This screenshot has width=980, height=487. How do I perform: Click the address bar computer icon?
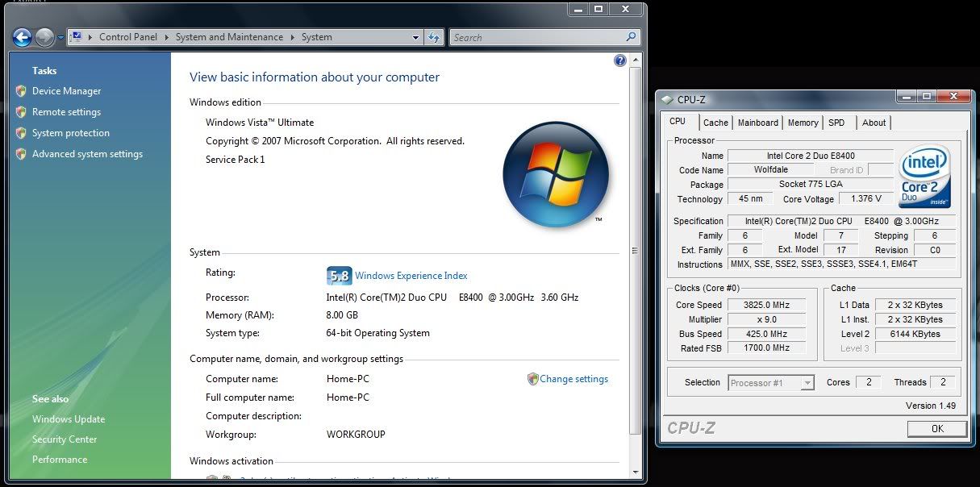click(77, 37)
